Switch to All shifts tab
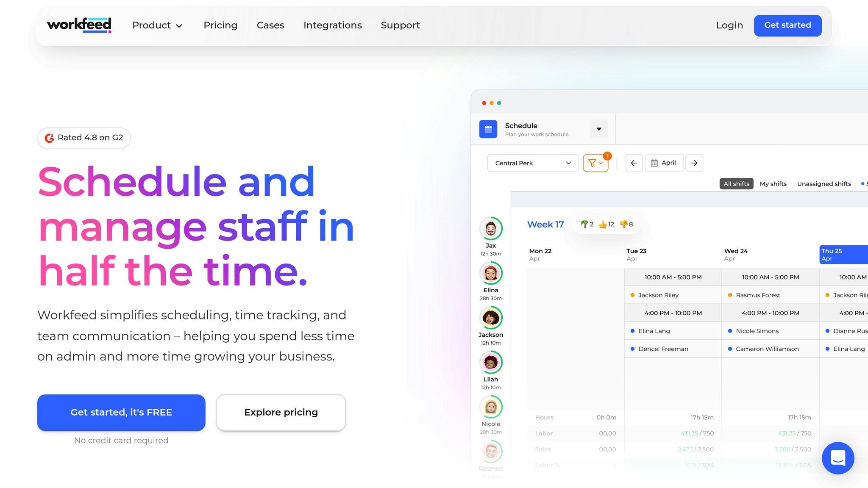 tap(737, 184)
